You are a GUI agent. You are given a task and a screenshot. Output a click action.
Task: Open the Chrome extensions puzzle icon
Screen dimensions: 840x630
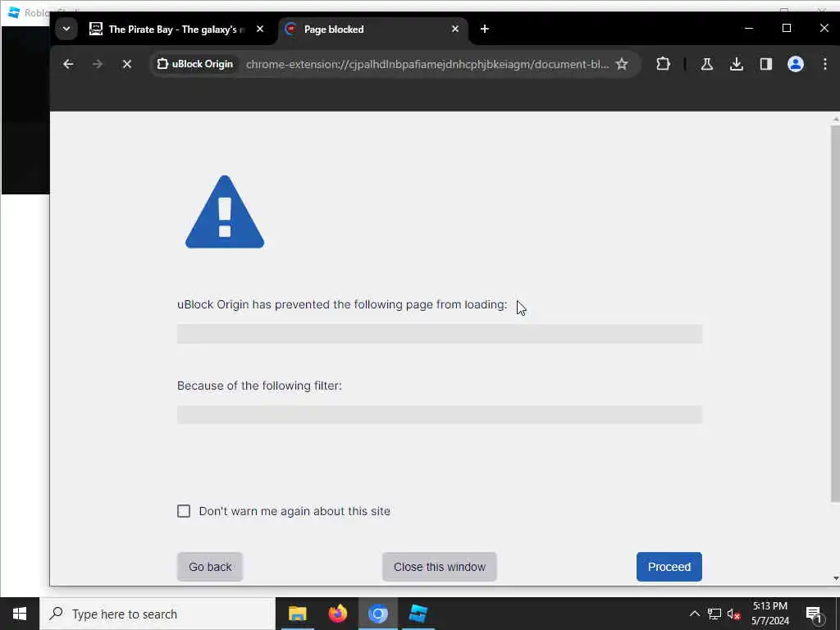pos(663,64)
